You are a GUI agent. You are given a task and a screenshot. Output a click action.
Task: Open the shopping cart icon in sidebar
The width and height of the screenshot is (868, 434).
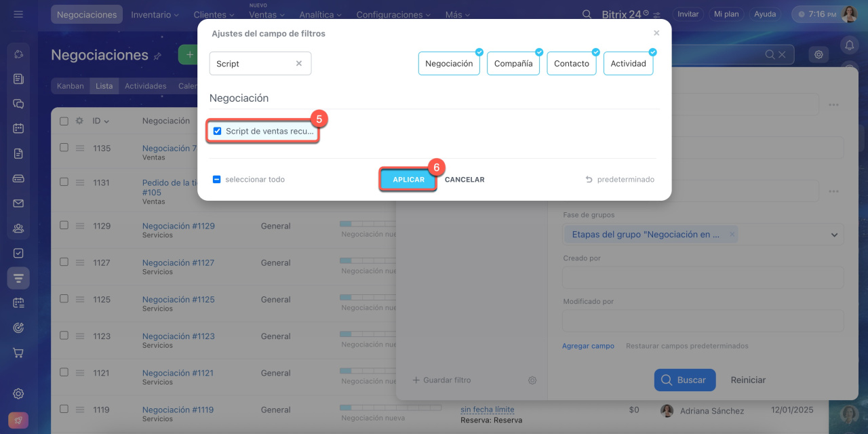coord(18,353)
